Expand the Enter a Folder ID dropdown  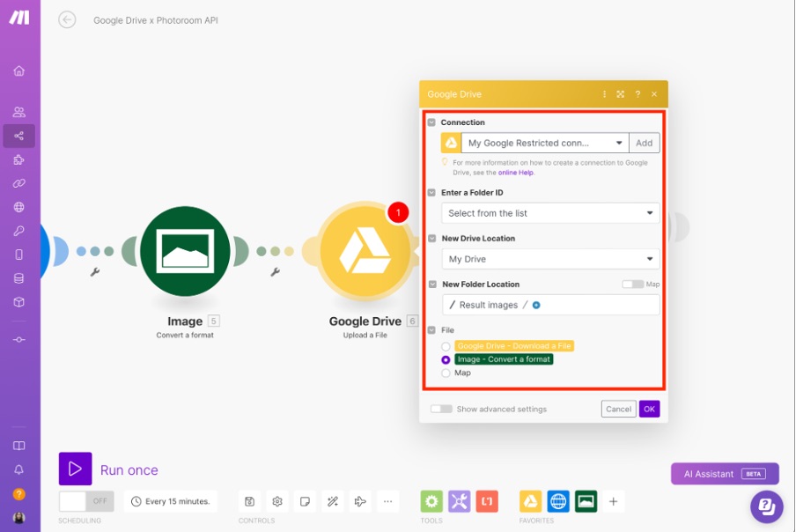point(550,213)
